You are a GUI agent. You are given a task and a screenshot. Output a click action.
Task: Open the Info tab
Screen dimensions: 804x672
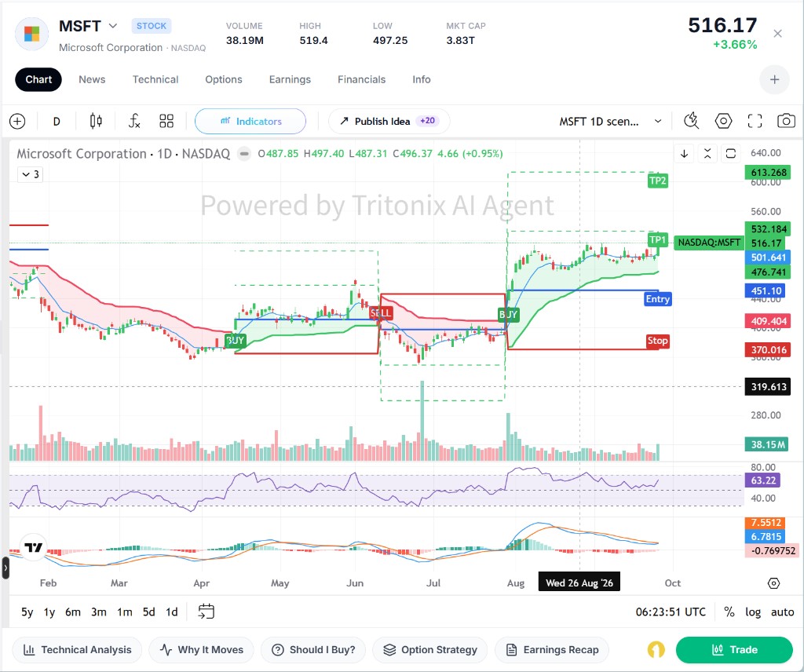[422, 79]
